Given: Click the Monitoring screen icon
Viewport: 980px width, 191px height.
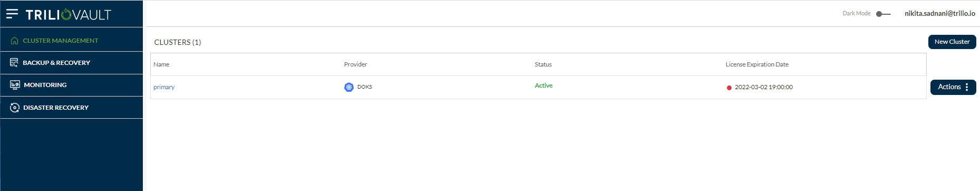Looking at the screenshot, I should (15, 85).
